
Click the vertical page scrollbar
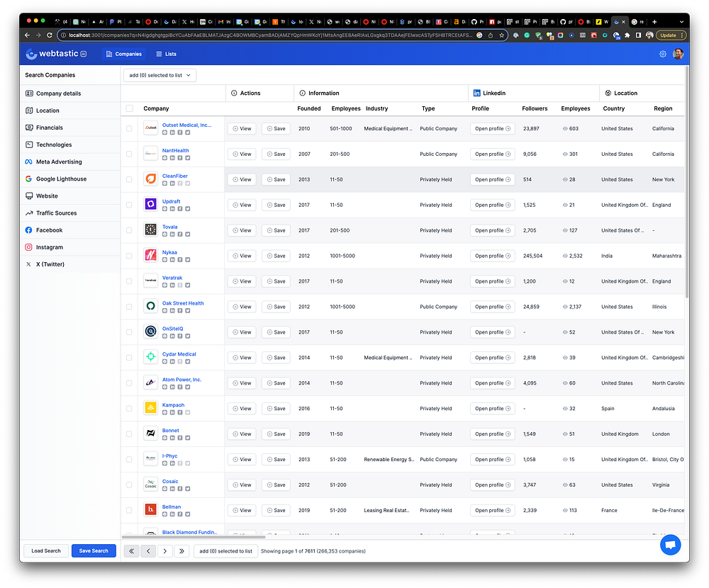(x=687, y=183)
